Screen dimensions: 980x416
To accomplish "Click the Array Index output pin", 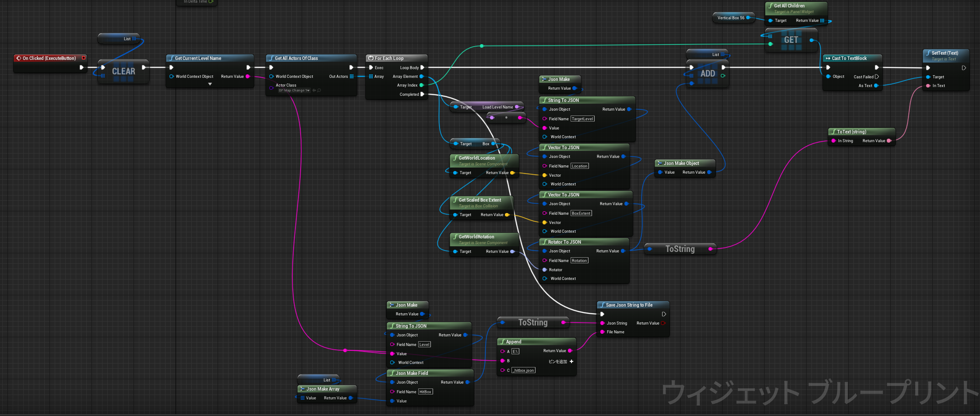I will tap(422, 85).
